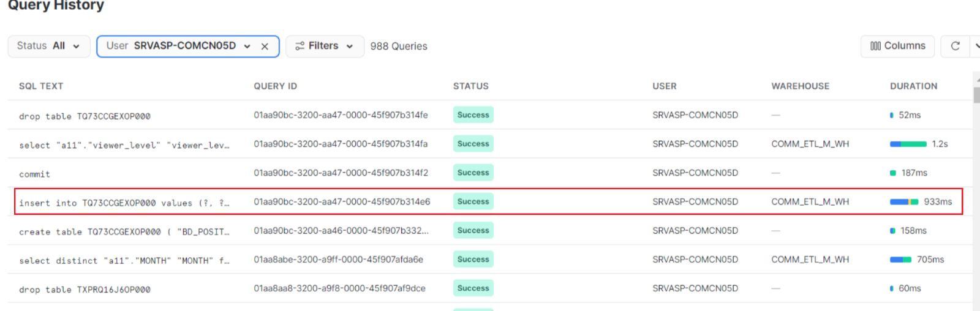Sort by the QUERY ID column header
This screenshot has width=980, height=311.
click(275, 86)
